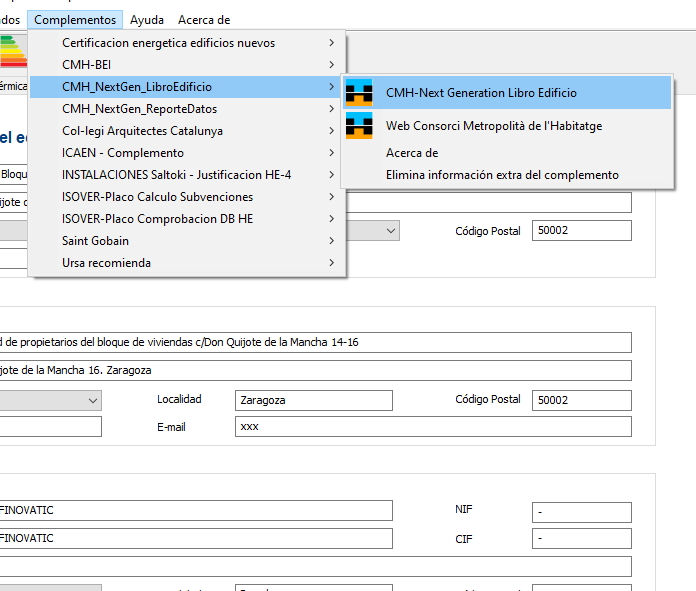Select Elimina información extra del complemento
Image resolution: width=696 pixels, height=591 pixels.
[502, 175]
